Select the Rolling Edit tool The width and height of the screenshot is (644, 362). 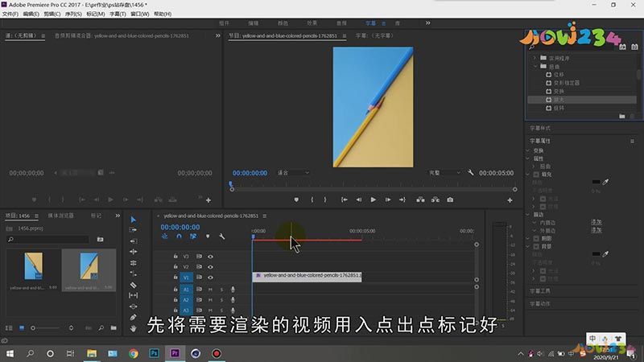pyautogui.click(x=133, y=252)
